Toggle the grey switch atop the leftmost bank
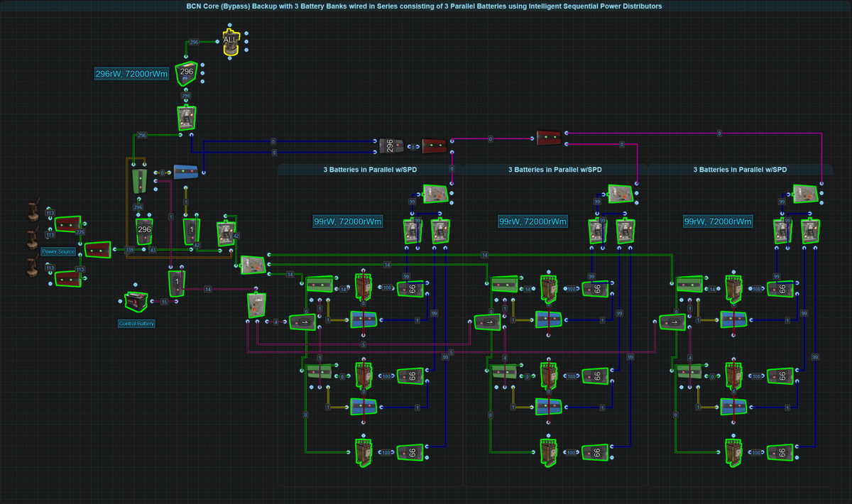 (x=435, y=193)
